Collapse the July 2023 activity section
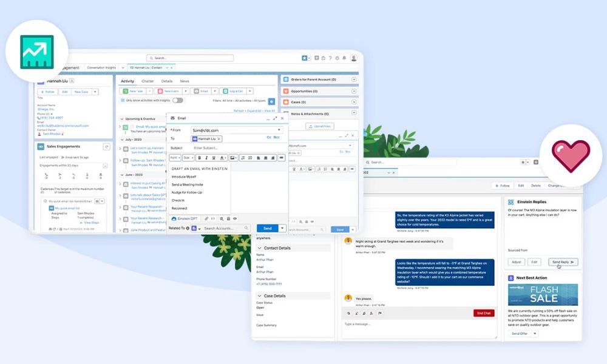 click(122, 140)
